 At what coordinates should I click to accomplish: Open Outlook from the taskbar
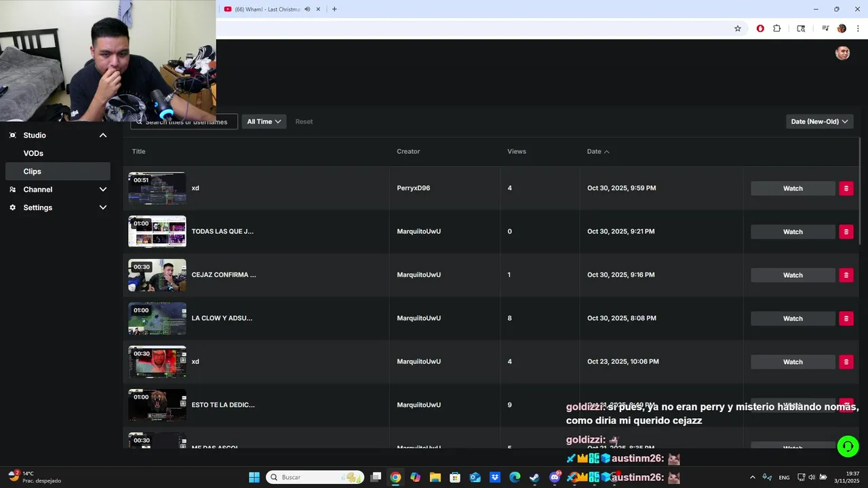coord(475,477)
